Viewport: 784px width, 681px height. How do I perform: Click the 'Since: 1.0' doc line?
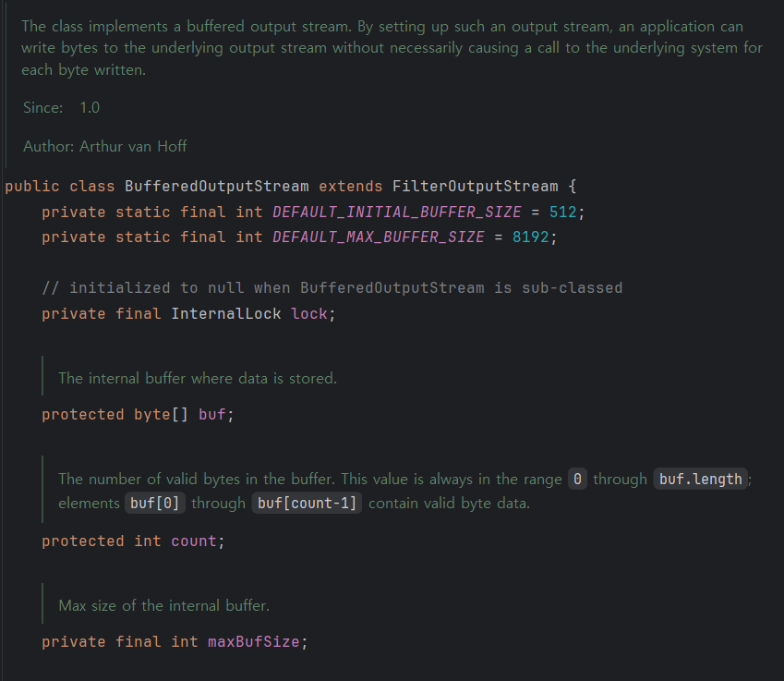(62, 107)
